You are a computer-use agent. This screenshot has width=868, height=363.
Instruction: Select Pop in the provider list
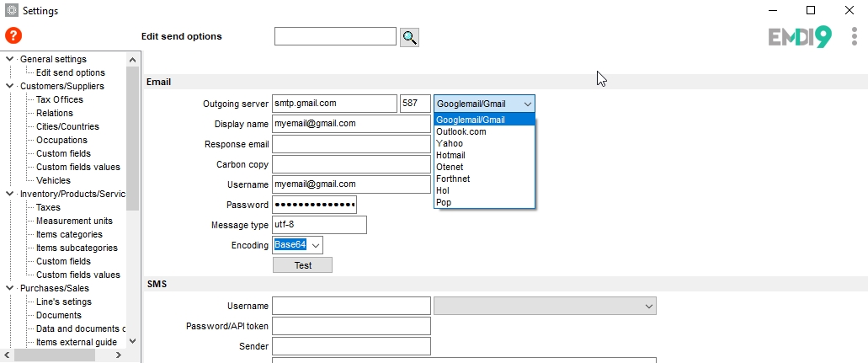[x=484, y=202]
